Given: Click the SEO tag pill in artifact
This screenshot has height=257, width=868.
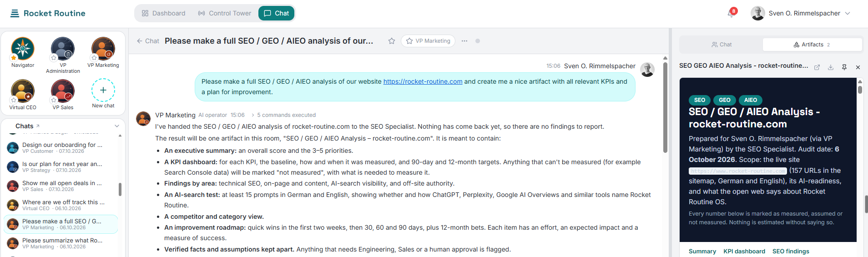Looking at the screenshot, I should 700,100.
